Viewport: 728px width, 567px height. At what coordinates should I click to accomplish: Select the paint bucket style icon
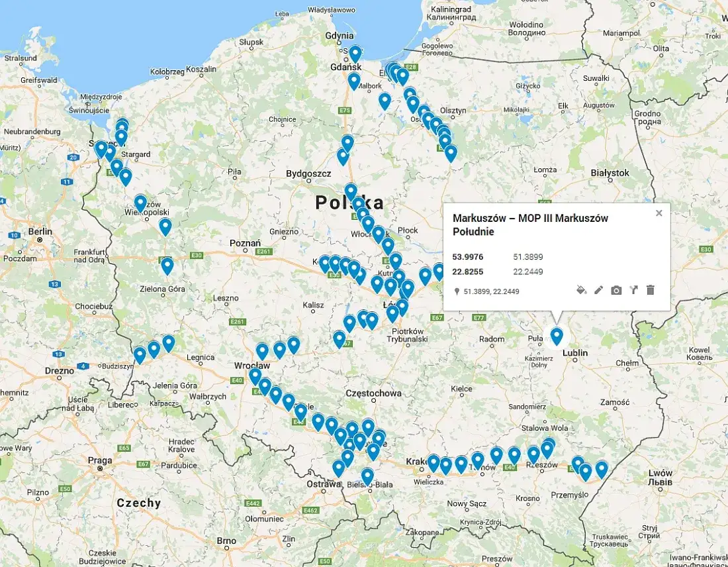(x=580, y=289)
